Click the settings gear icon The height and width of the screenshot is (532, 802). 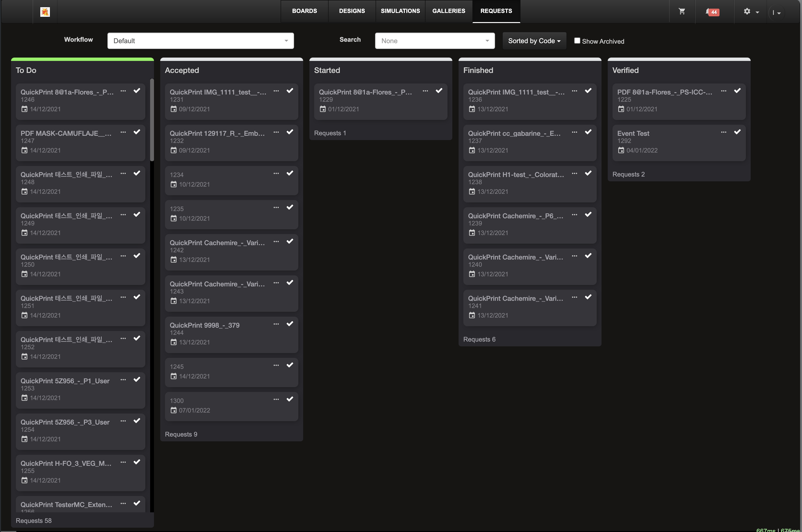747,12
